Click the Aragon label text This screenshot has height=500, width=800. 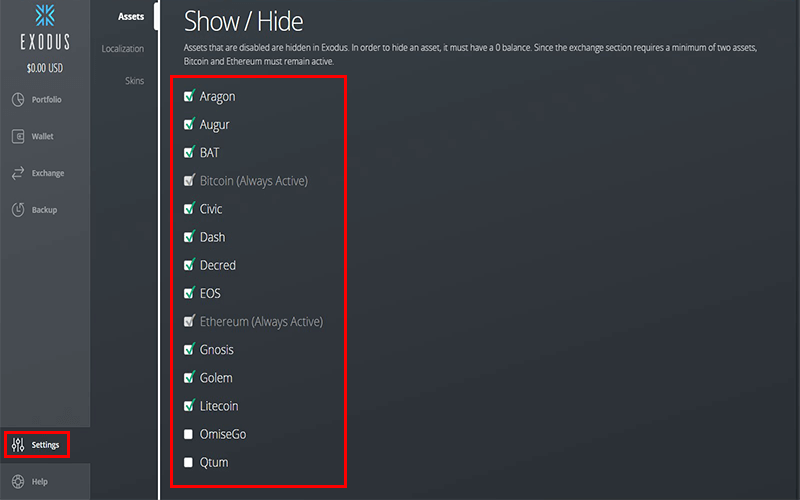click(x=217, y=96)
